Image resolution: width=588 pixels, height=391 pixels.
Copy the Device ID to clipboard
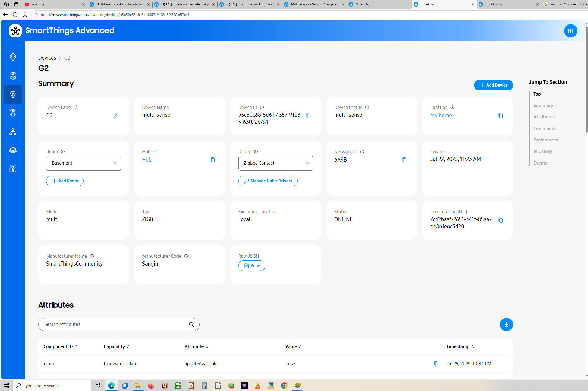point(309,116)
